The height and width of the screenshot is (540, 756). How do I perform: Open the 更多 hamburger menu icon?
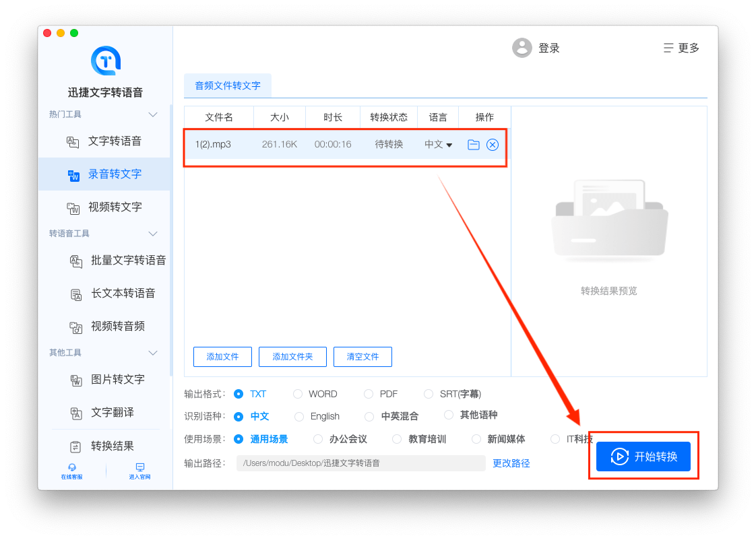tap(668, 48)
